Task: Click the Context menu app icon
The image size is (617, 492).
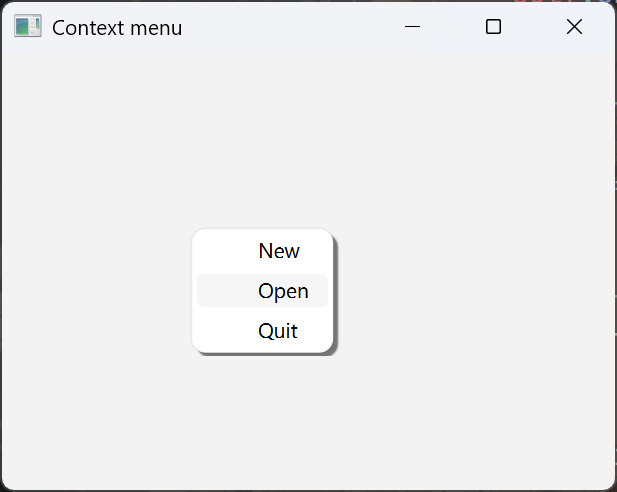Action: click(x=27, y=27)
